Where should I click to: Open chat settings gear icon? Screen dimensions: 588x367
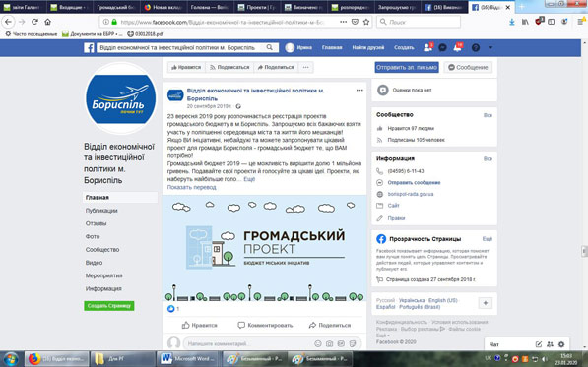(561, 344)
